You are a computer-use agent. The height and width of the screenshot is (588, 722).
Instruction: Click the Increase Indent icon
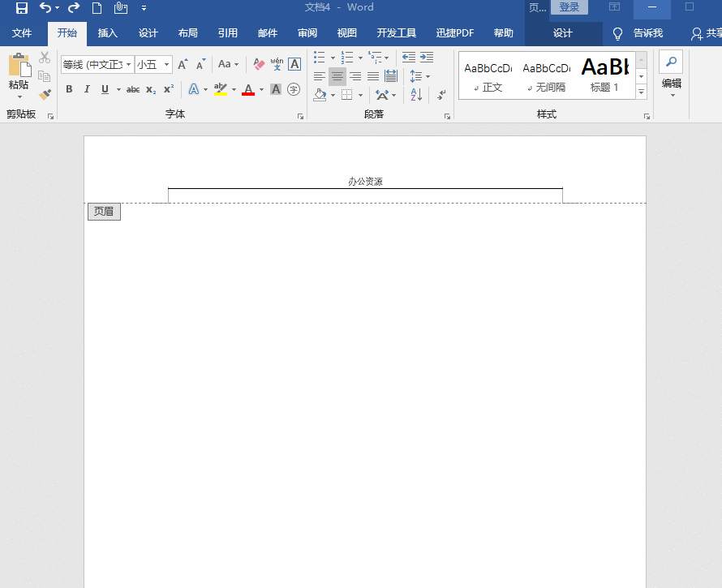pos(426,58)
